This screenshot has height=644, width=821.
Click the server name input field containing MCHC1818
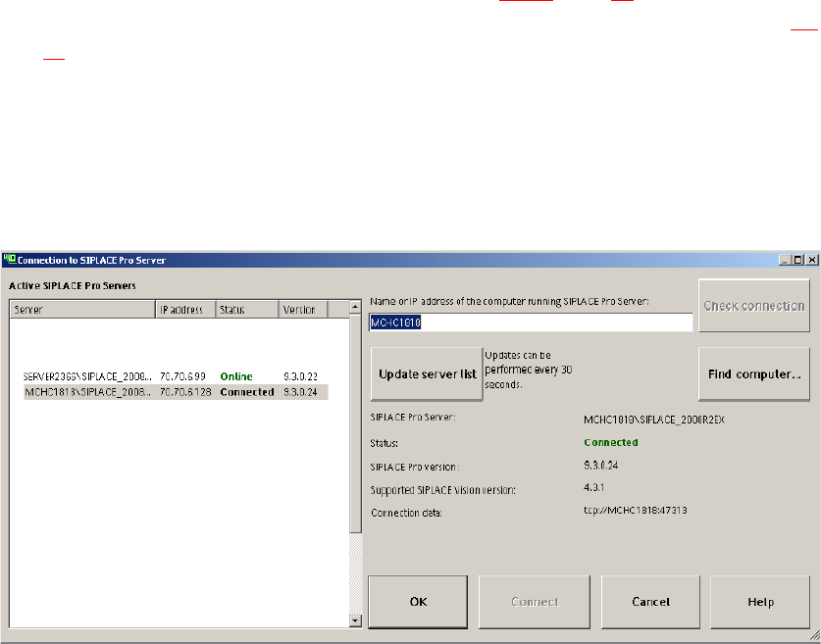point(531,322)
